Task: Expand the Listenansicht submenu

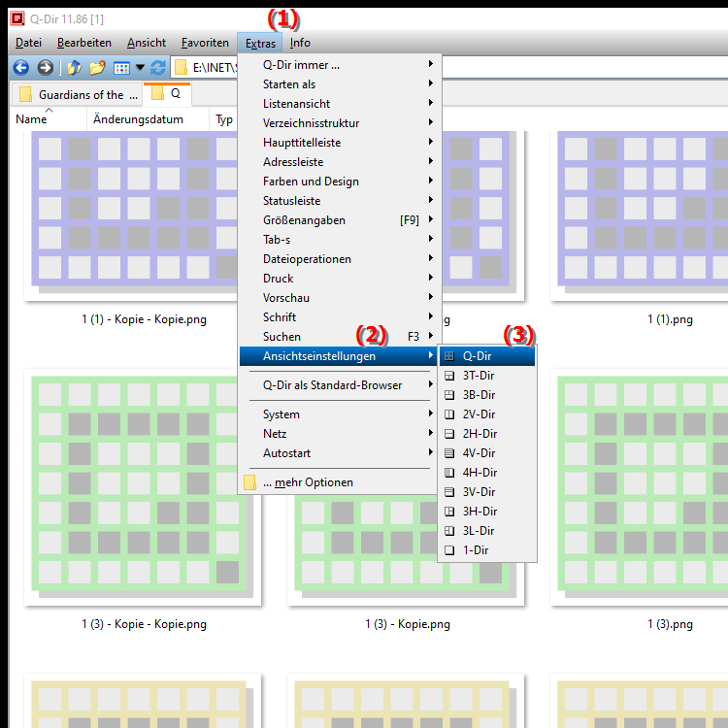Action: coord(338,104)
